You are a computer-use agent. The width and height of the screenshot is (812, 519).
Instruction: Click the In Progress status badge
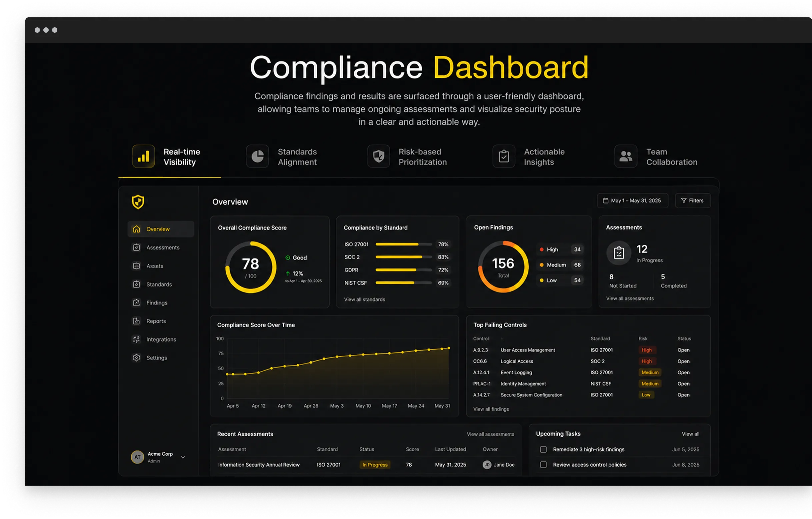[x=375, y=465]
